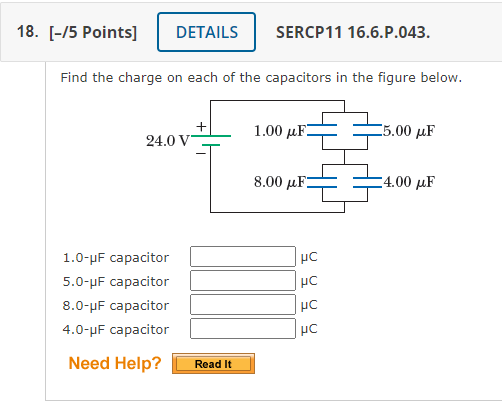Click the battery symbol in the circuit
This screenshot has width=502, height=402.
coord(211,140)
